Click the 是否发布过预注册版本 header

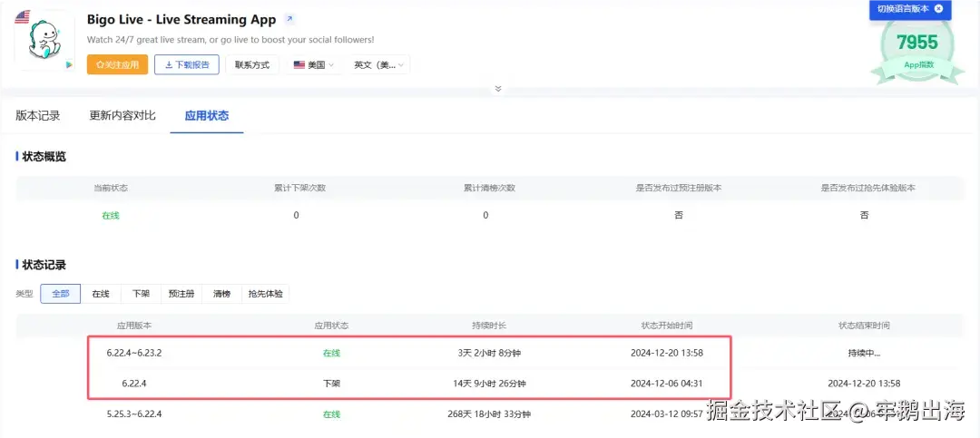pyautogui.click(x=679, y=188)
